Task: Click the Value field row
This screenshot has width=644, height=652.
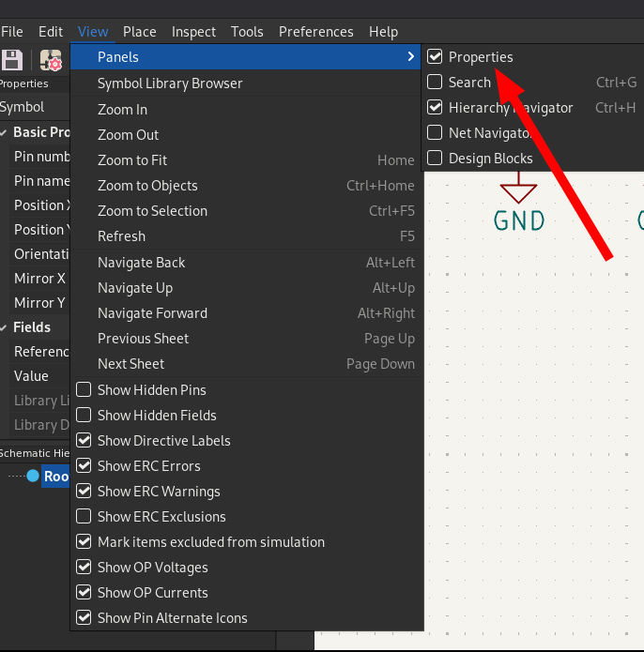Action: point(32,376)
